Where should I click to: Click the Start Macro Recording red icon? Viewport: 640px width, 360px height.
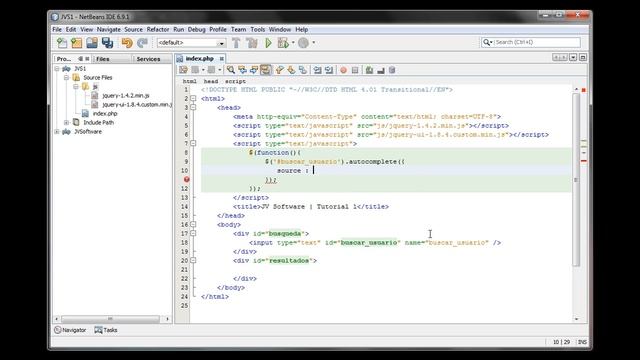point(343,70)
